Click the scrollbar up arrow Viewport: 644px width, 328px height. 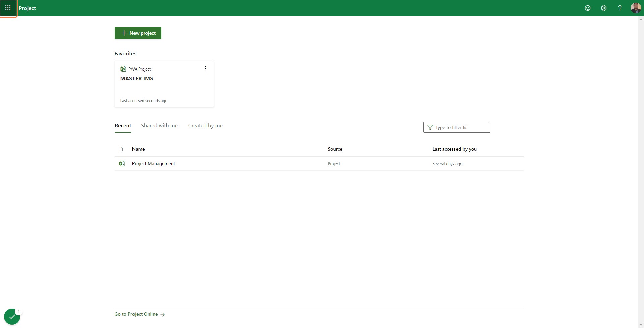click(x=641, y=19)
